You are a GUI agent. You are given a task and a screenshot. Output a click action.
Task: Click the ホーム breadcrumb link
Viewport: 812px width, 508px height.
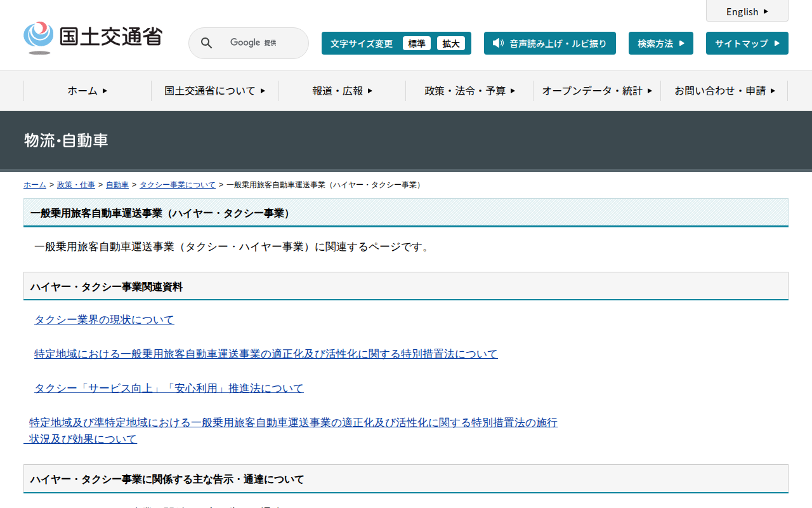[x=35, y=185]
